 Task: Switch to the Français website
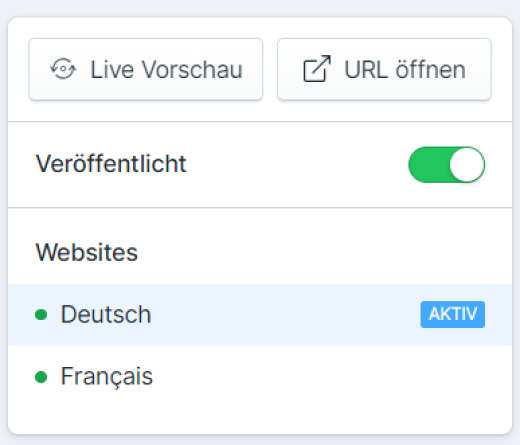(260, 377)
